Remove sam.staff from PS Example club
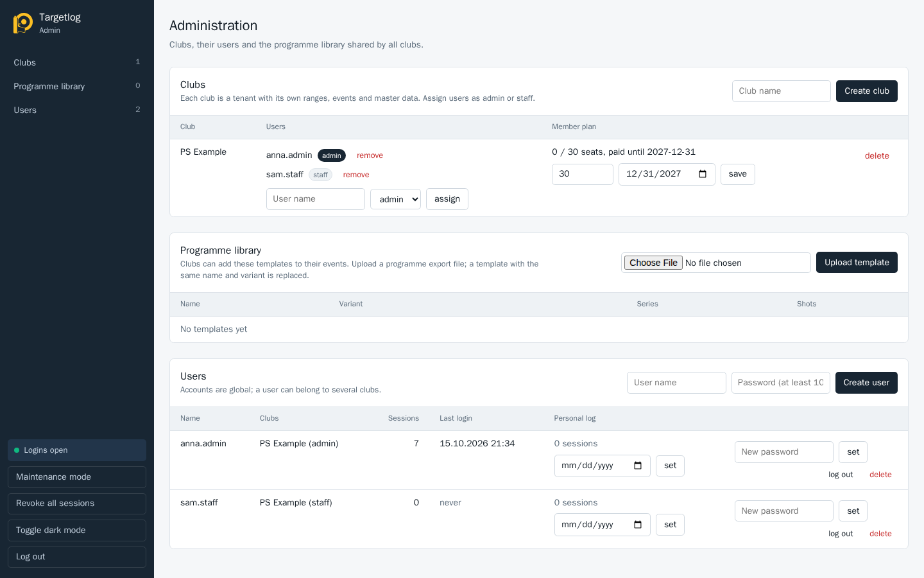 click(x=356, y=175)
